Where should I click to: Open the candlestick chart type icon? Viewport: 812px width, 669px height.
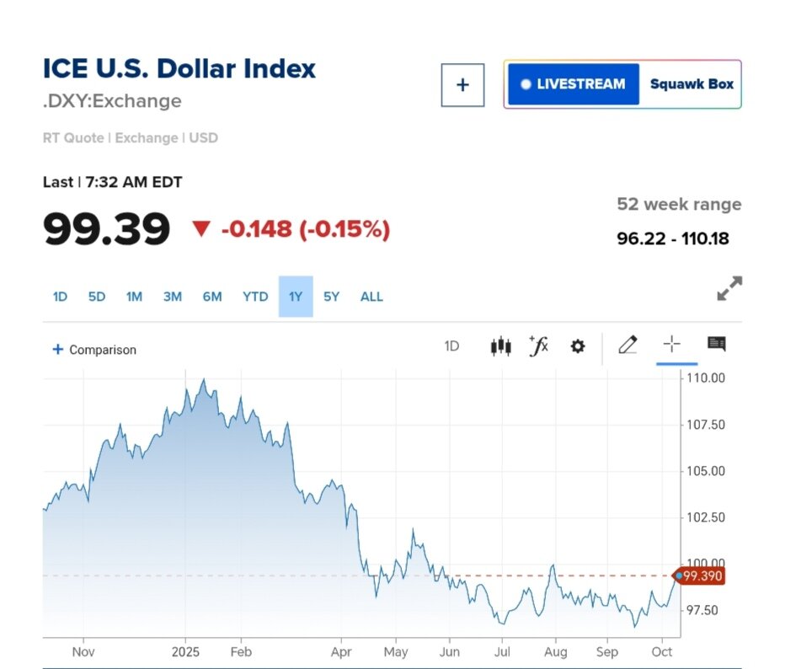point(500,345)
